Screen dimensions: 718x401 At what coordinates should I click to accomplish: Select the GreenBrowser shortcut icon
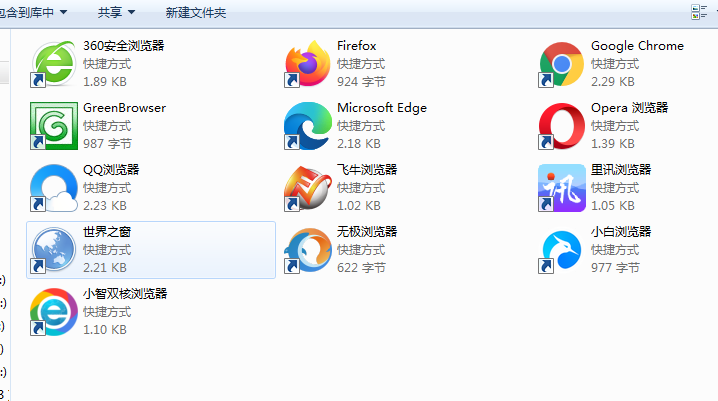[x=54, y=126]
